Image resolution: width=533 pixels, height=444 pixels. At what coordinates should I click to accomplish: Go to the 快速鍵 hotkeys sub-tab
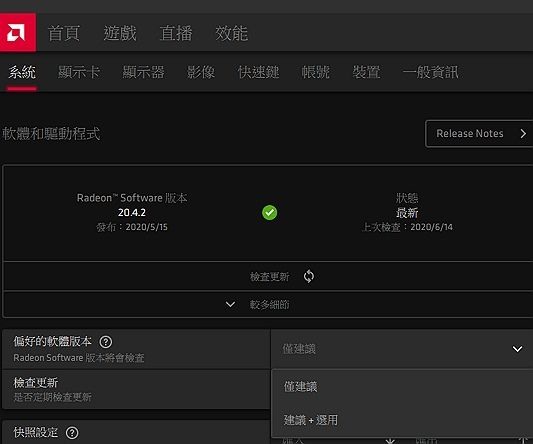coord(258,72)
